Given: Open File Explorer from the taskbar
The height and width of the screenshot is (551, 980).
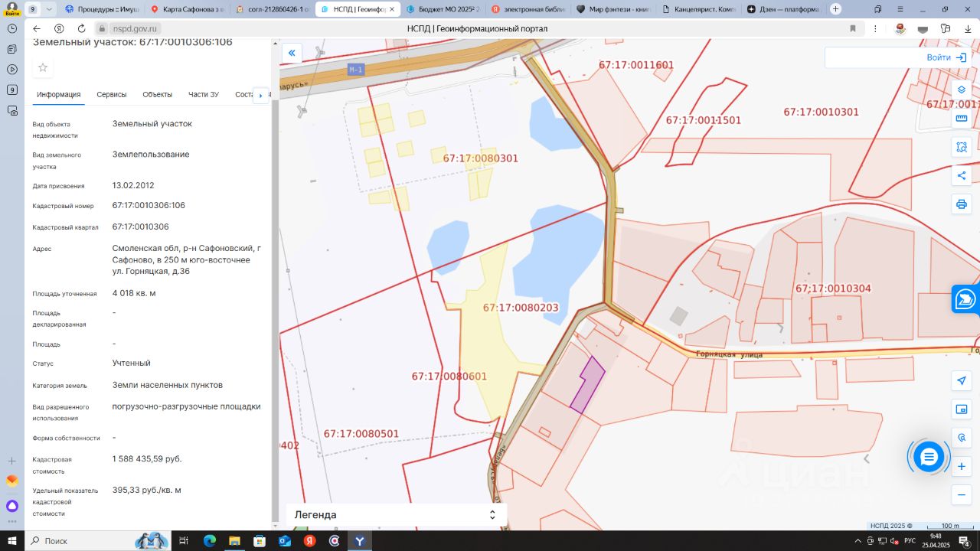Looking at the screenshot, I should tap(234, 541).
